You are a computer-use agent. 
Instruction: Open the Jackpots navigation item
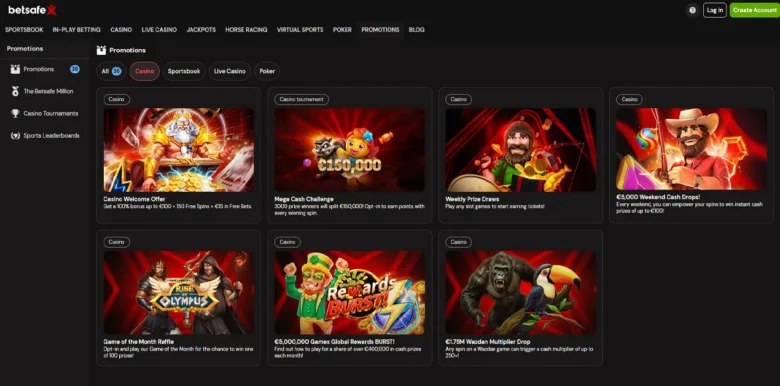[x=201, y=30]
